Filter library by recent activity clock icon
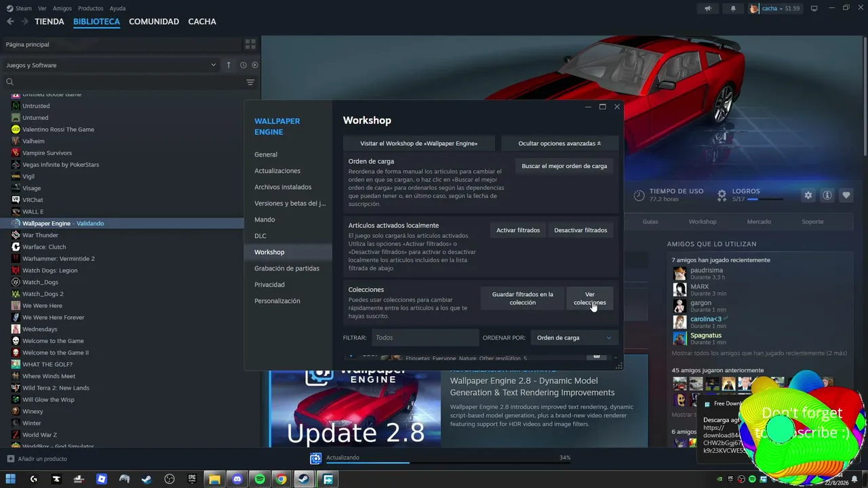The width and height of the screenshot is (868, 488). [x=243, y=65]
